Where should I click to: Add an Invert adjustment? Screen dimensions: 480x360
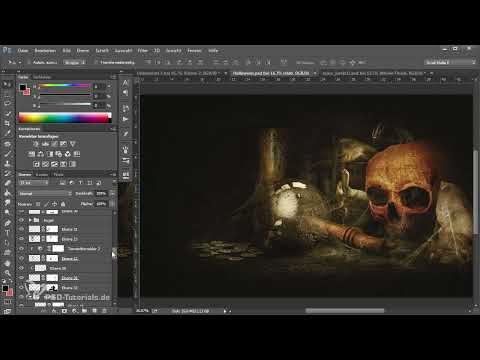coord(36,164)
